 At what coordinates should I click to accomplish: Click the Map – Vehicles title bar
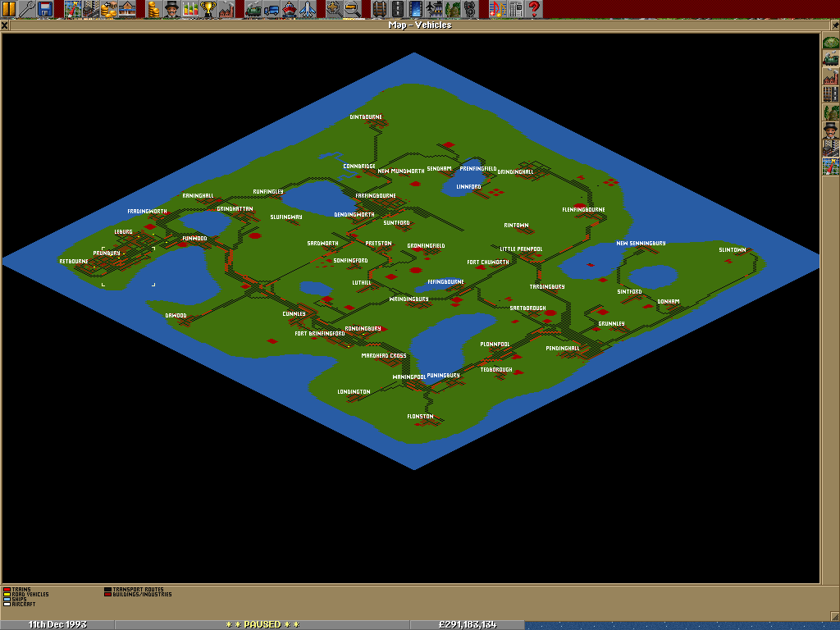pyautogui.click(x=420, y=25)
